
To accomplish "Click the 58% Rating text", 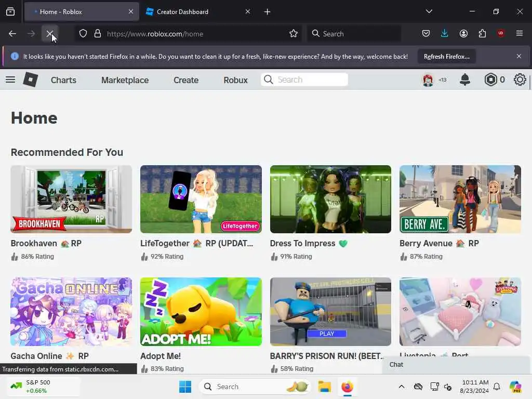I will click(297, 368).
